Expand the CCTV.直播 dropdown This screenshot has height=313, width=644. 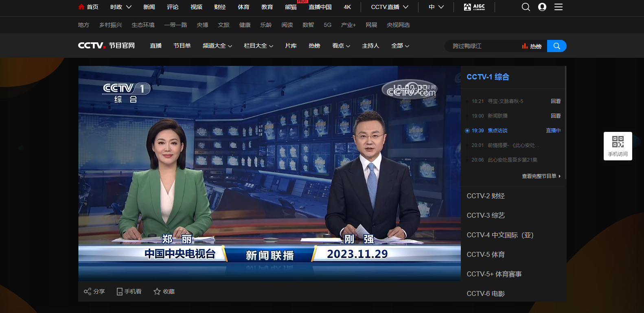(405, 7)
